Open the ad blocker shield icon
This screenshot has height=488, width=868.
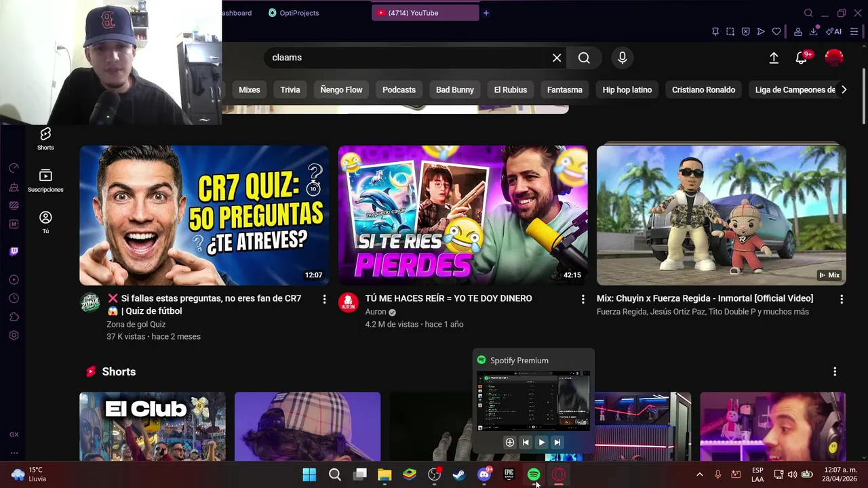[745, 31]
